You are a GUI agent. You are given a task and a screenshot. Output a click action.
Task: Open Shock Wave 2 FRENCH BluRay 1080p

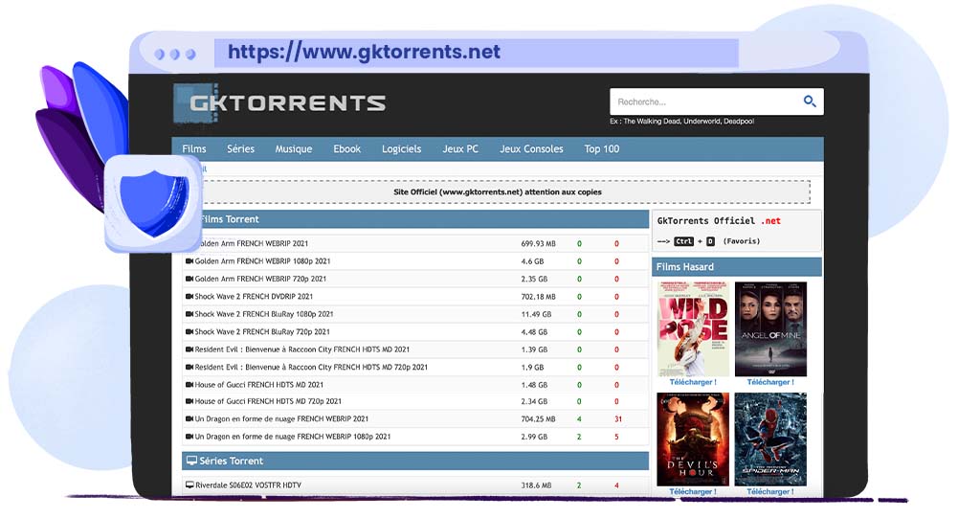point(264,314)
